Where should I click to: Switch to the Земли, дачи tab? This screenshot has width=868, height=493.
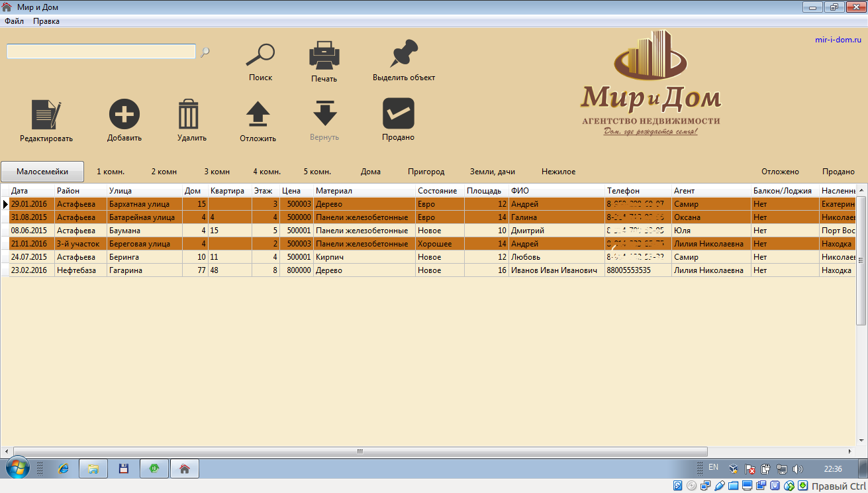pyautogui.click(x=492, y=172)
